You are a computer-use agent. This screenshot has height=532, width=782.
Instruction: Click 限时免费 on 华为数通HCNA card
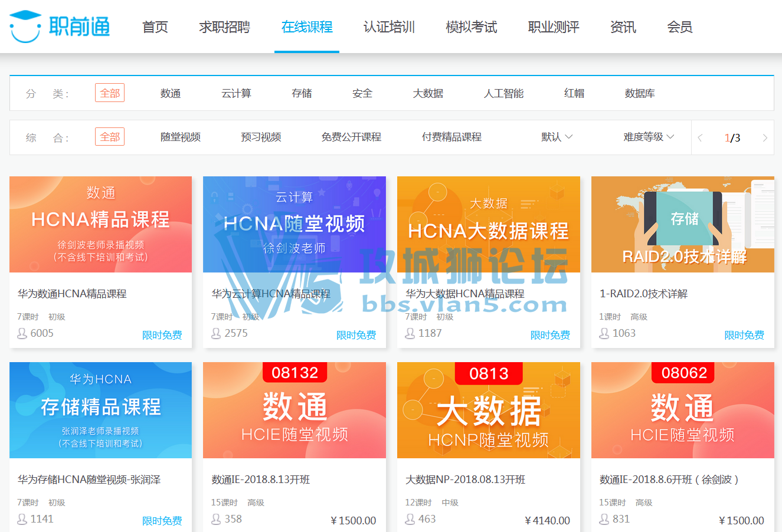coord(162,335)
